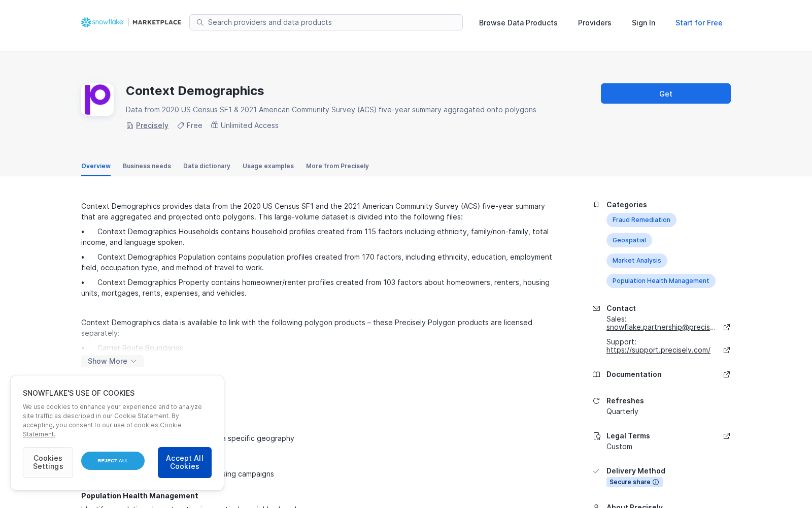Click the MARKETPLACE wordmark
Screen dimensions: 812x508
157,22
